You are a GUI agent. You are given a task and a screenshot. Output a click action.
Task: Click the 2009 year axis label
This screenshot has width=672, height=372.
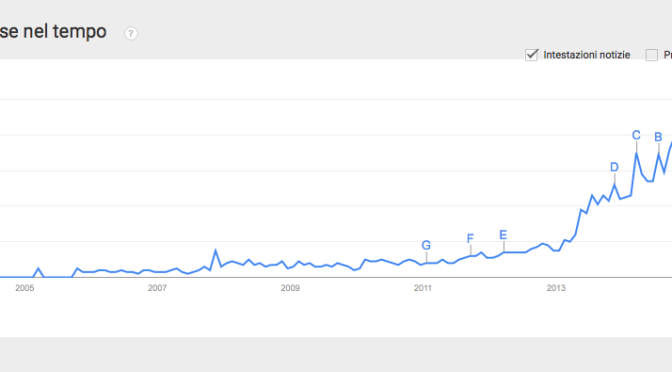pos(290,288)
